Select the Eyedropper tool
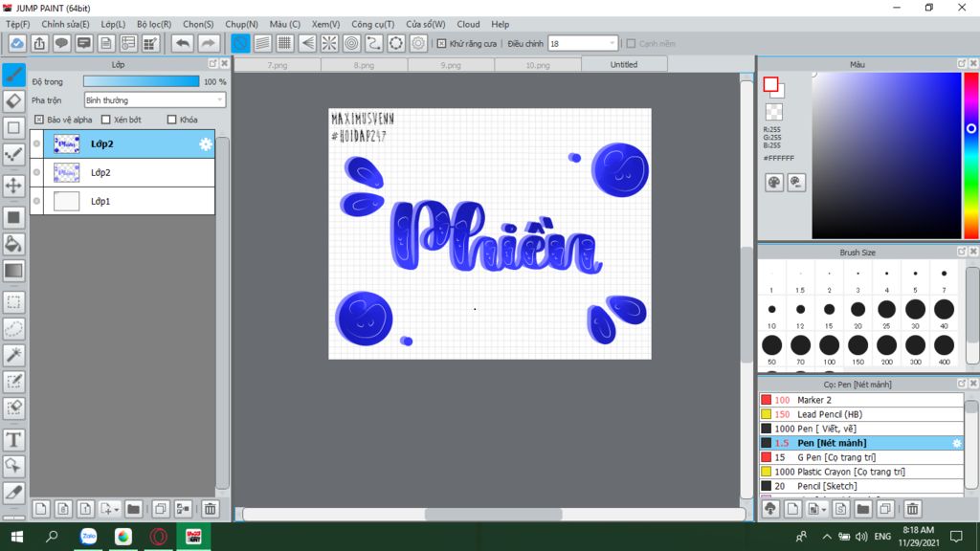The image size is (980, 551). (x=13, y=493)
